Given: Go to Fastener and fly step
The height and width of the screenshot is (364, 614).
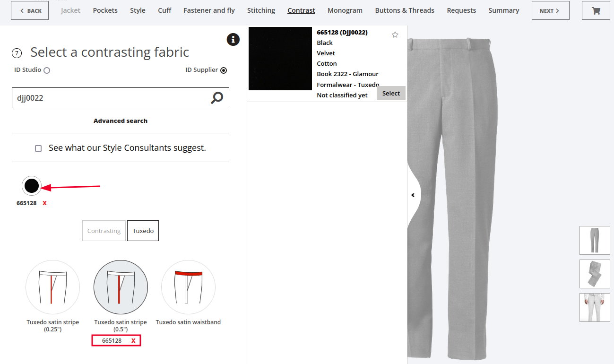Looking at the screenshot, I should coord(209,10).
